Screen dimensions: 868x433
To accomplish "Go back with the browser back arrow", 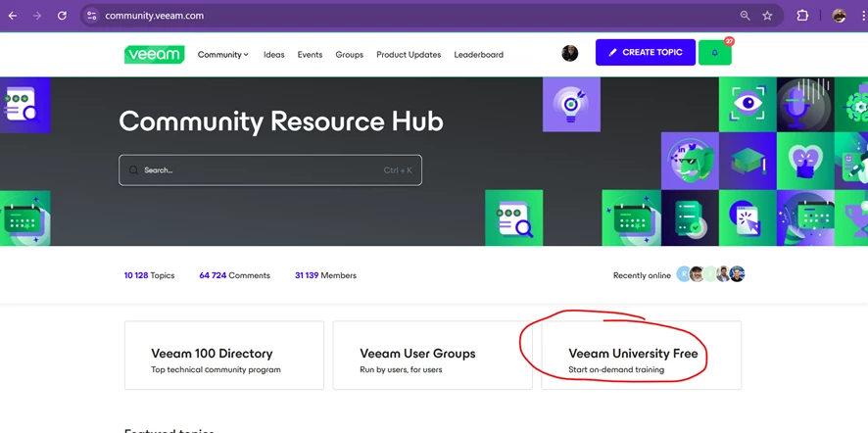I will click(12, 16).
